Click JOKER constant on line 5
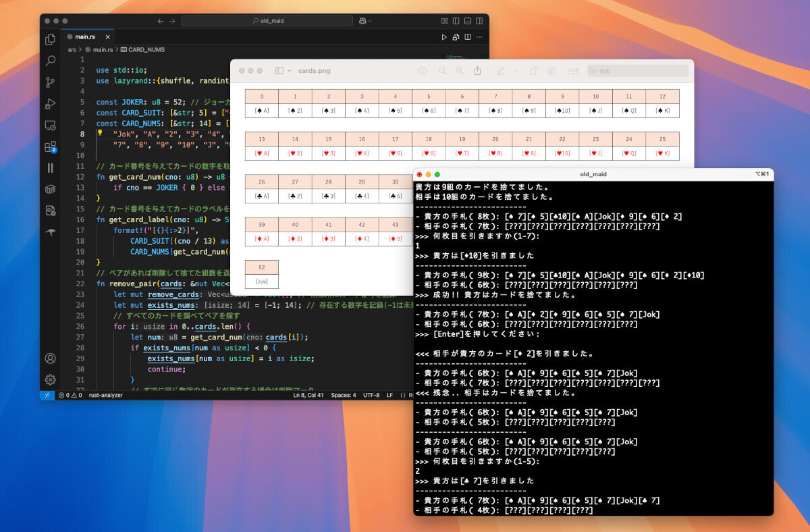The width and height of the screenshot is (810, 532). [134, 103]
